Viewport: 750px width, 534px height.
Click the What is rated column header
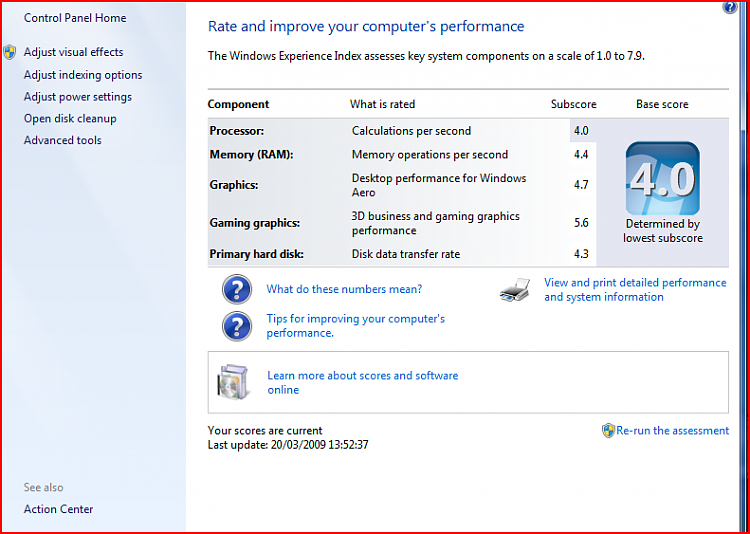(382, 104)
